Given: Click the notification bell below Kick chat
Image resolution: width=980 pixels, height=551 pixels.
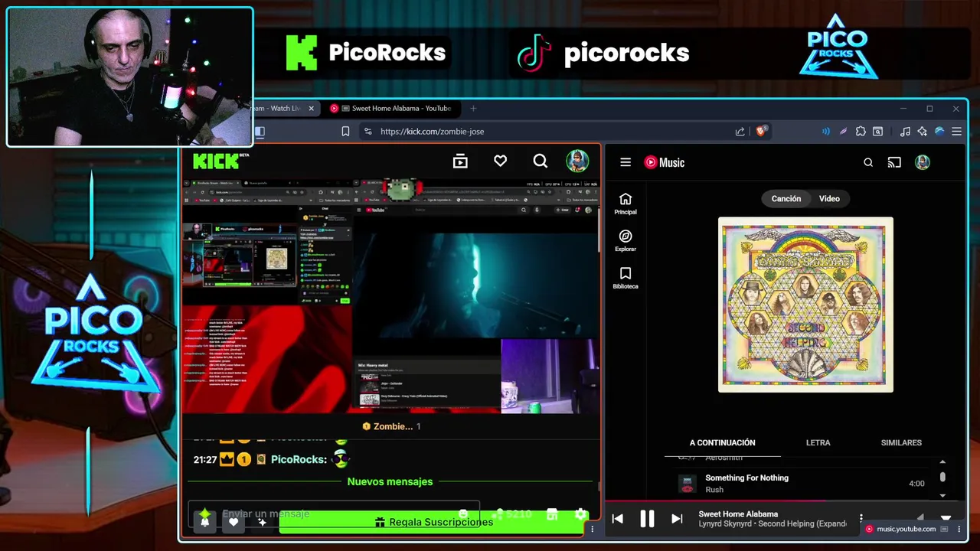Looking at the screenshot, I should [x=204, y=522].
